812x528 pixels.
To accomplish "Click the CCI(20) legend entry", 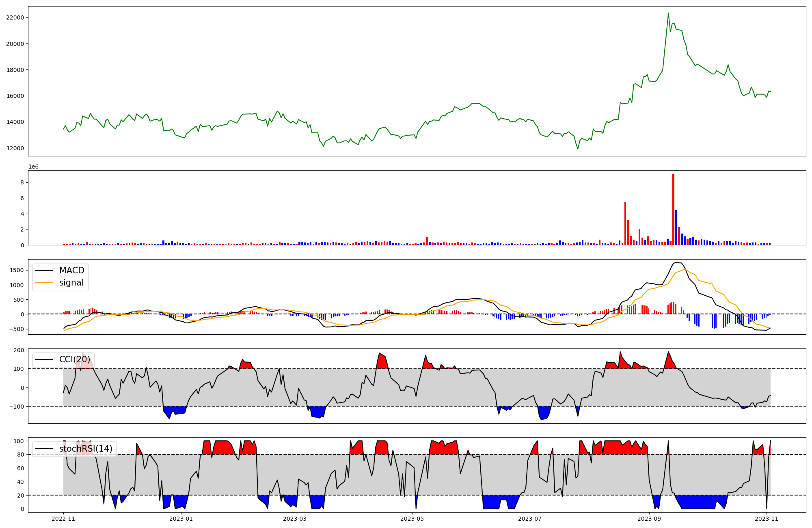I will tap(75, 359).
